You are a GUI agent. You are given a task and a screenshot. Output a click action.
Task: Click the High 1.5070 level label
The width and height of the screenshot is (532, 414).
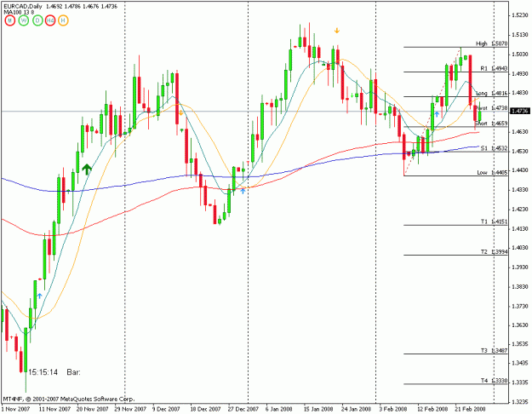[x=491, y=43]
